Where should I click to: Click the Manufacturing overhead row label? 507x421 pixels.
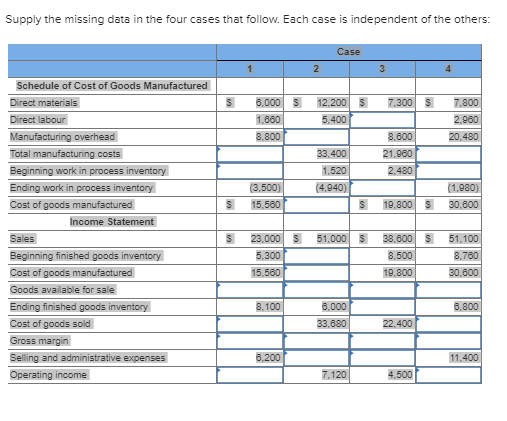[x=63, y=137]
